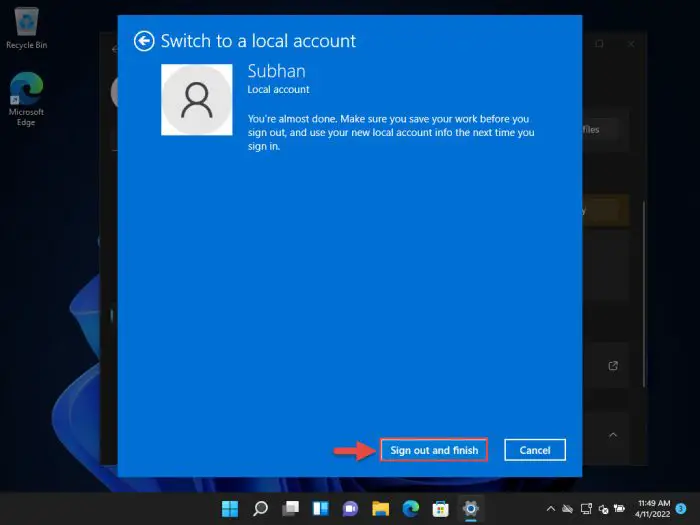Launch Teams Chat from taskbar

(x=350, y=508)
